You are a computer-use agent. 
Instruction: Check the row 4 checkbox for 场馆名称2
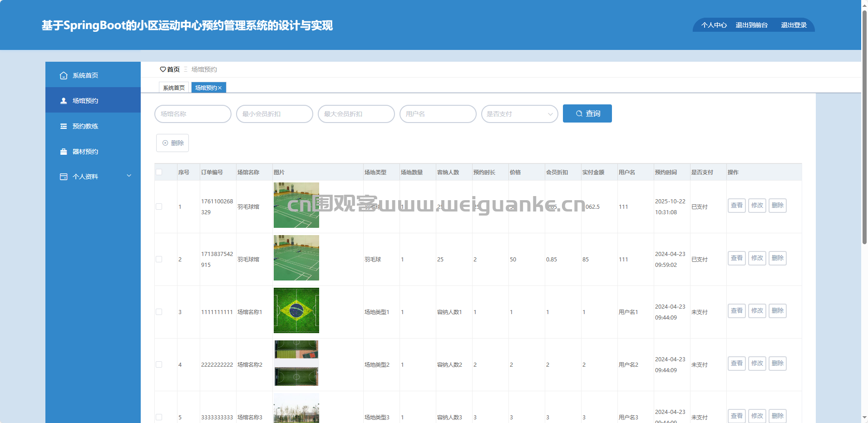159,364
